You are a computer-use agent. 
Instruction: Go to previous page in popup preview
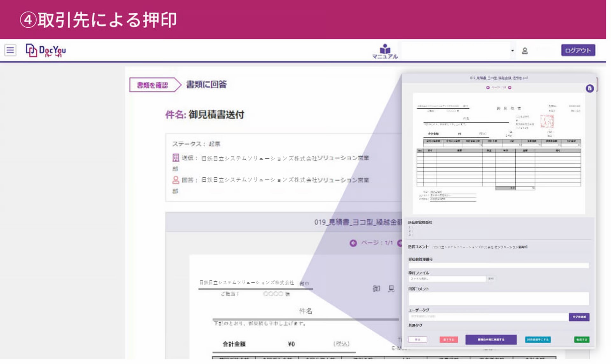(488, 87)
